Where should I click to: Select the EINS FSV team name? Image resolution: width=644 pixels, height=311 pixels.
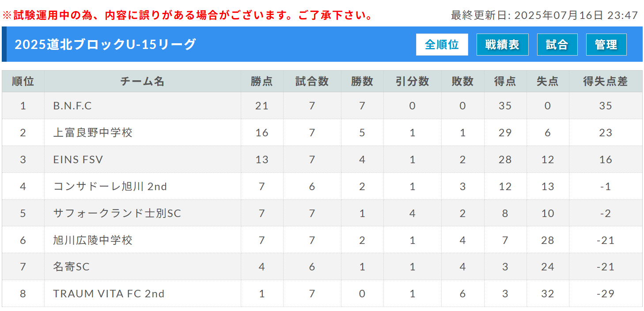coord(78,160)
